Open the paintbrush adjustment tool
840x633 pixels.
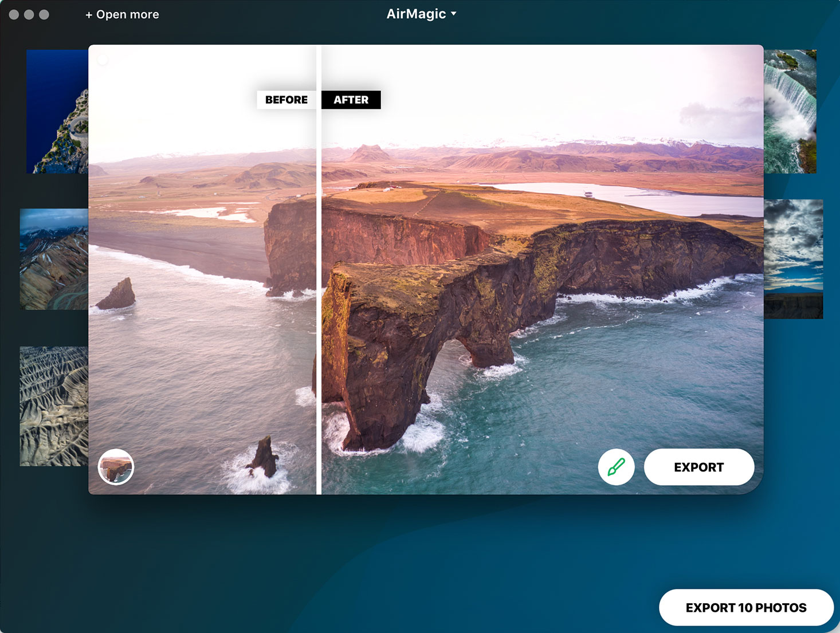coord(616,467)
